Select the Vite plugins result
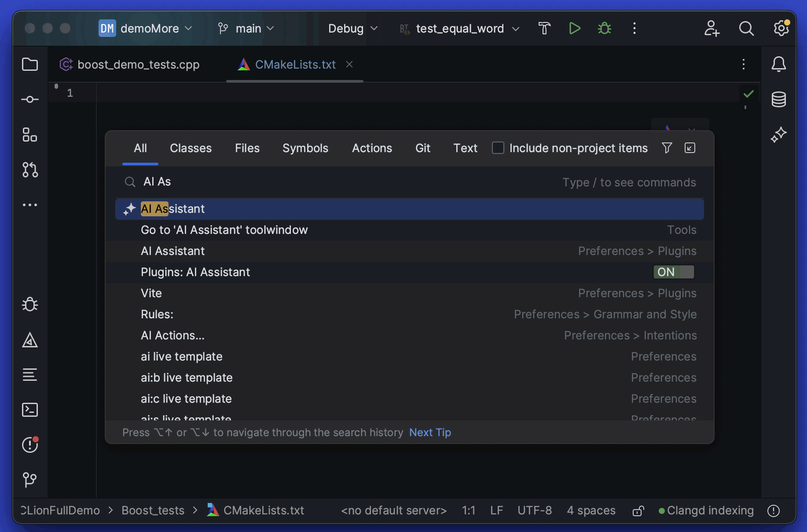 [x=409, y=293]
